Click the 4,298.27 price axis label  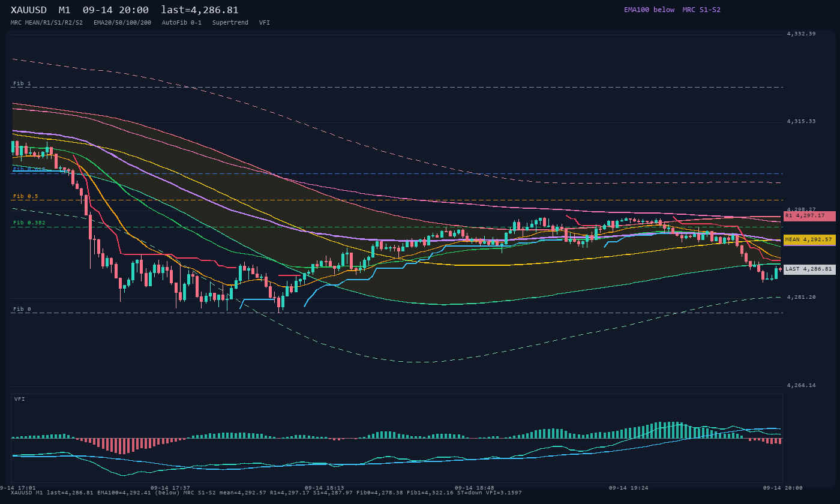coord(801,209)
